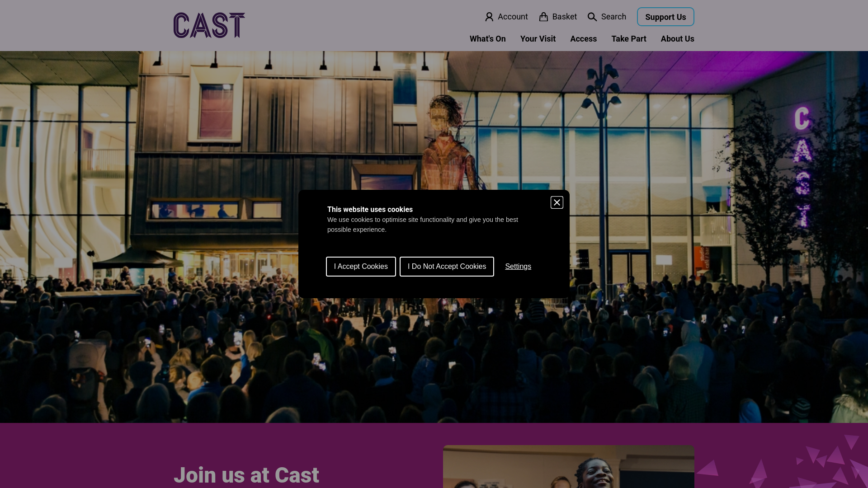Screen dimensions: 868x488
Task: Open the CAST logo homepage link
Action: coord(209,25)
